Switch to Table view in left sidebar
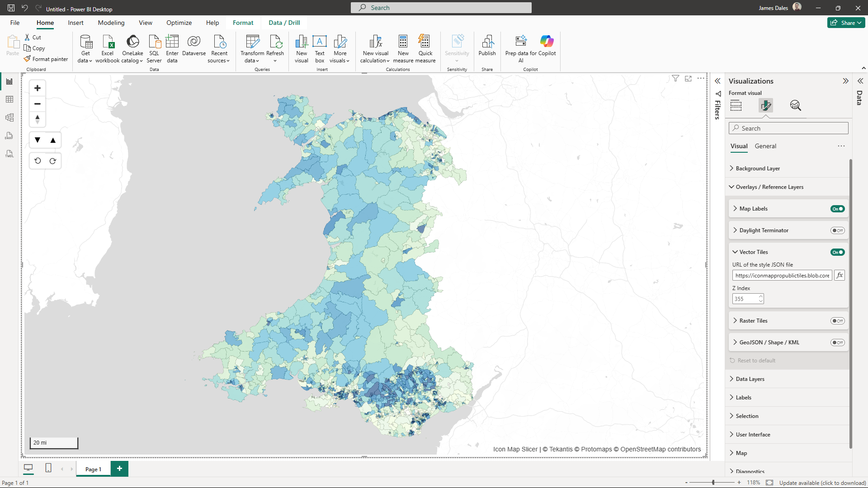Image resolution: width=868 pixels, height=488 pixels. 9,99
